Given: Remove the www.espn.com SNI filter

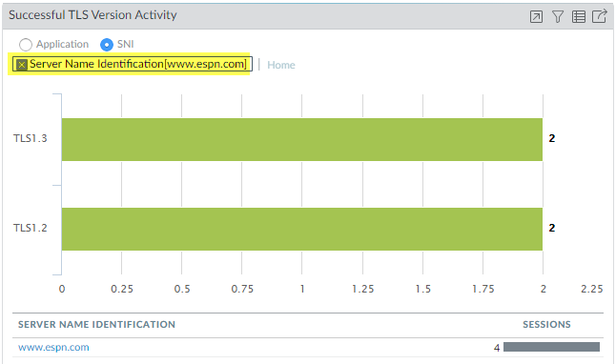Looking at the screenshot, I should [x=22, y=65].
